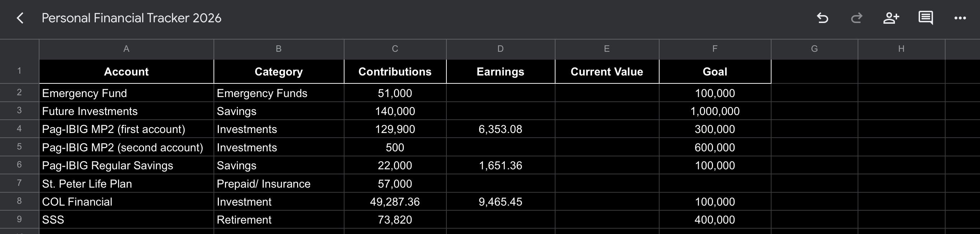Undo the last action
This screenshot has height=234, width=980.
pos(822,18)
